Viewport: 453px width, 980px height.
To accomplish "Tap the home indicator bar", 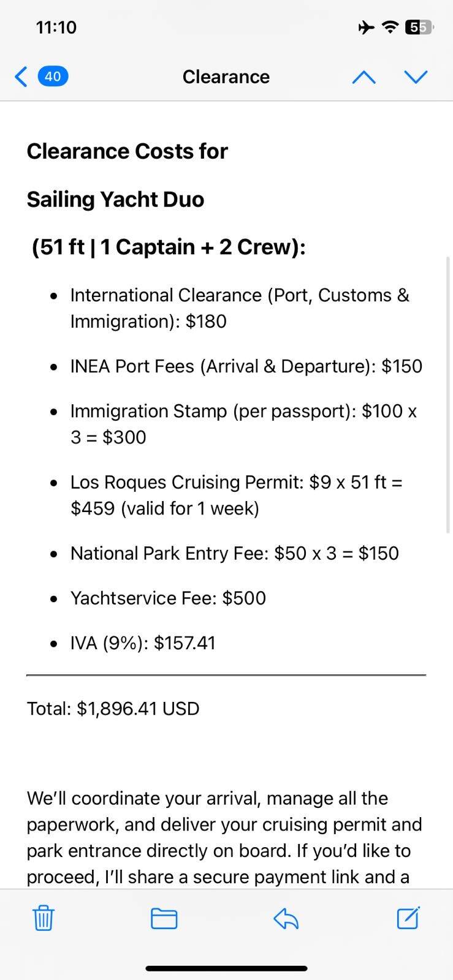I will coord(226,968).
